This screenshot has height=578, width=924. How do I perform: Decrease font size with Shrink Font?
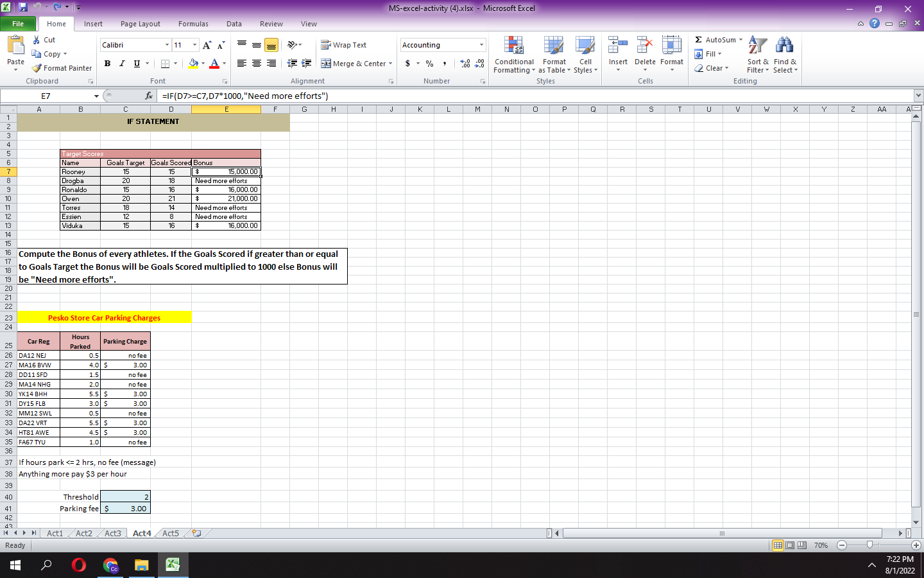tap(221, 45)
